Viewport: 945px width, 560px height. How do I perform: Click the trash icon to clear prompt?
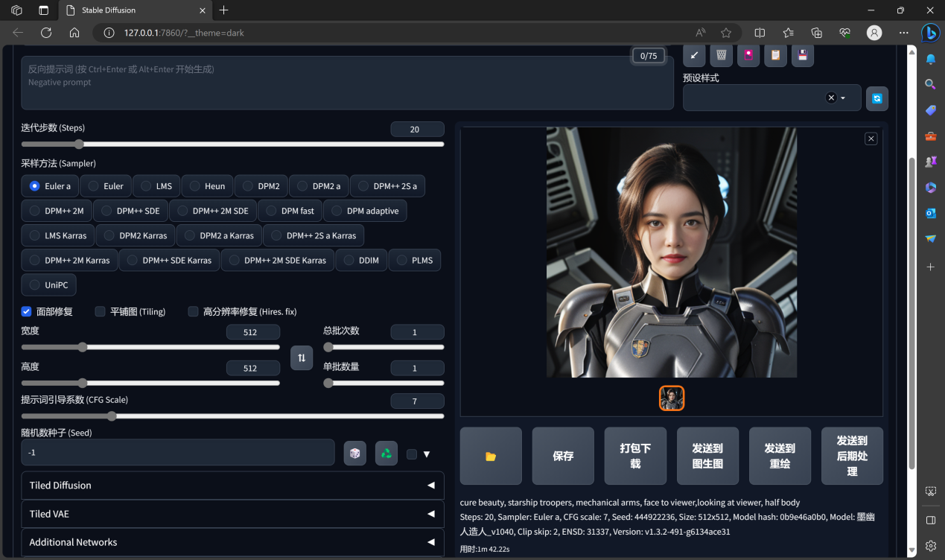721,55
